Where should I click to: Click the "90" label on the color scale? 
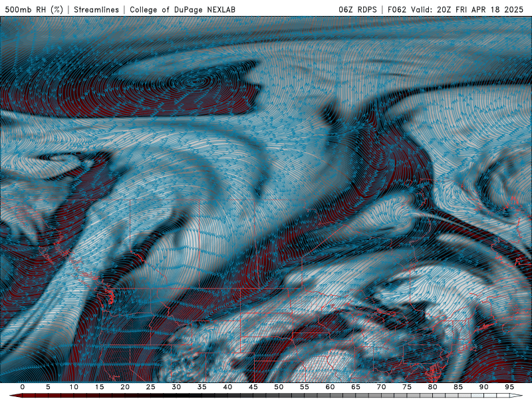pos(483,387)
